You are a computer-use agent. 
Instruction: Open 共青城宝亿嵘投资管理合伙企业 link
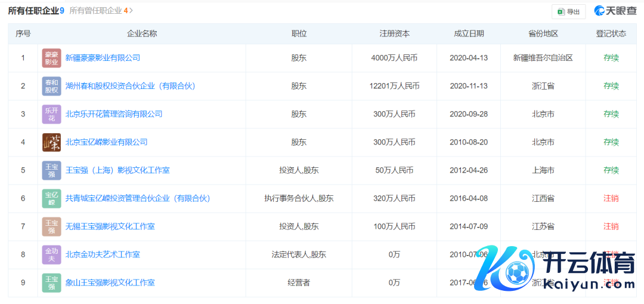[x=137, y=198]
